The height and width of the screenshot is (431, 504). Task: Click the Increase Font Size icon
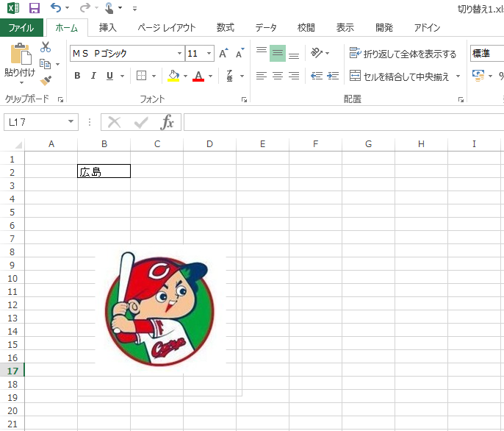224,54
